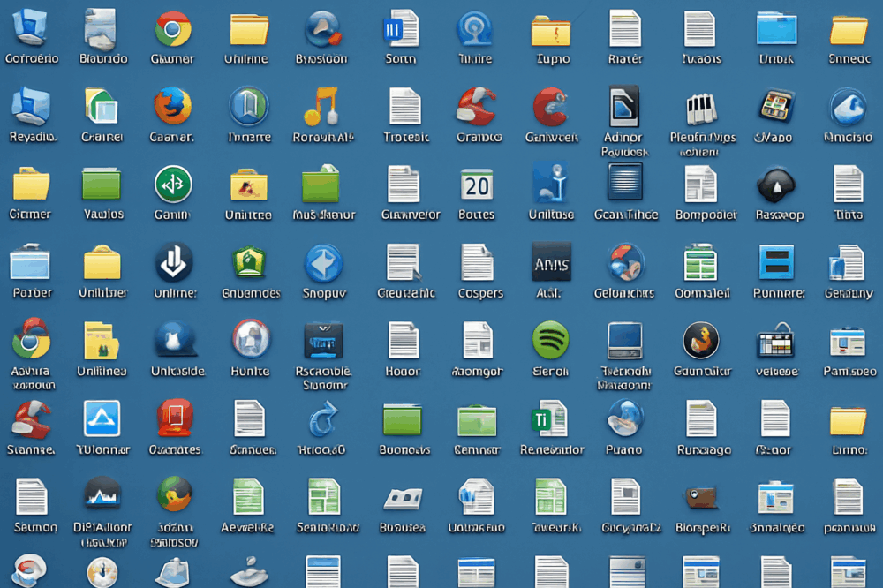The width and height of the screenshot is (883, 588).
Task: Open the red Ganivcers app icon
Action: point(551,107)
